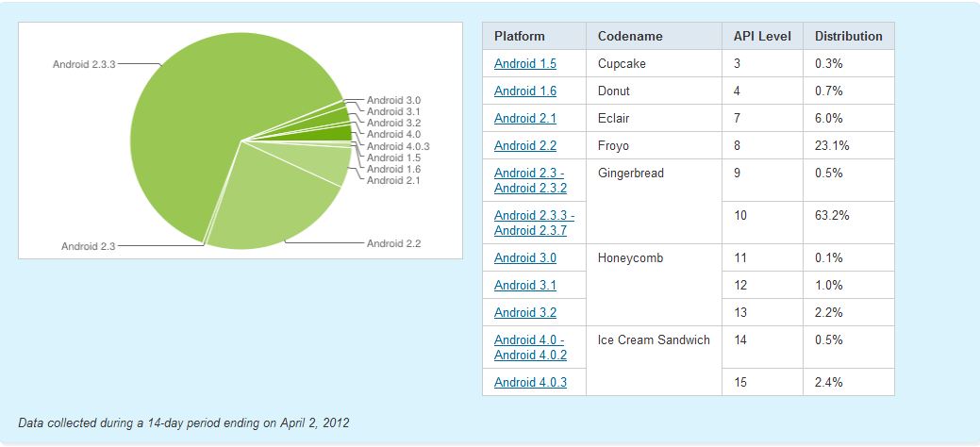Click the Android 2.1 link
Screen dimensions: 980x447
[x=525, y=119]
